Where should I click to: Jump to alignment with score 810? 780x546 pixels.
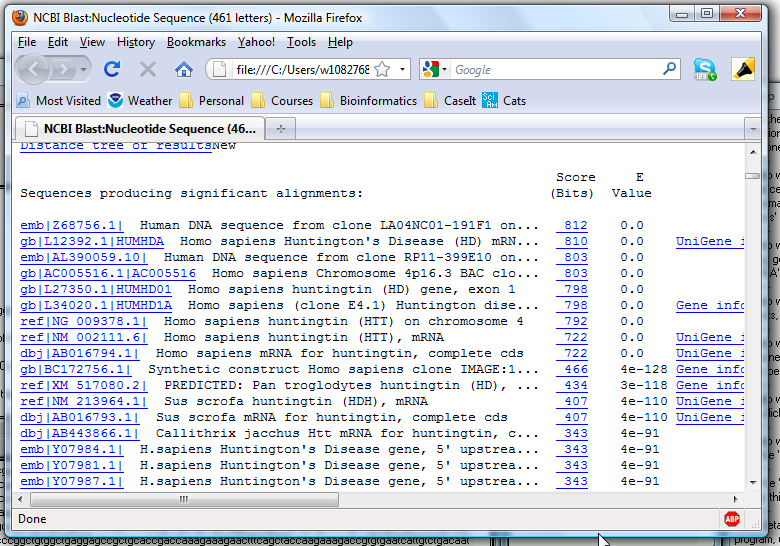coord(572,241)
